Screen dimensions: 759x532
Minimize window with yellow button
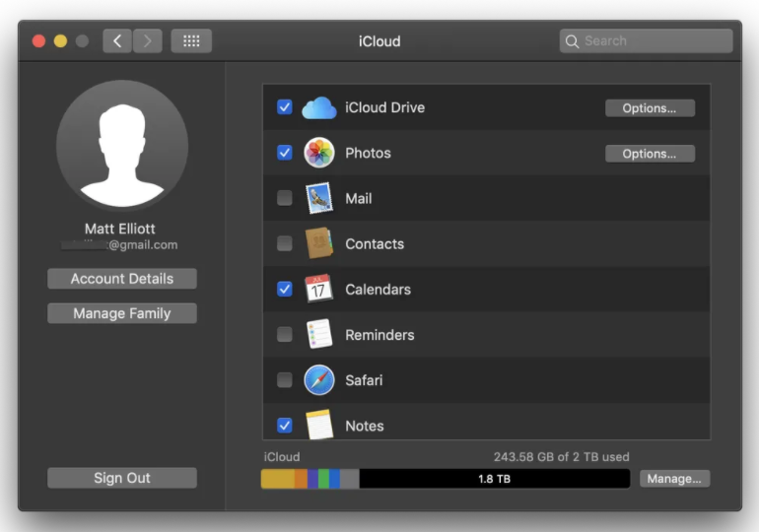click(60, 41)
